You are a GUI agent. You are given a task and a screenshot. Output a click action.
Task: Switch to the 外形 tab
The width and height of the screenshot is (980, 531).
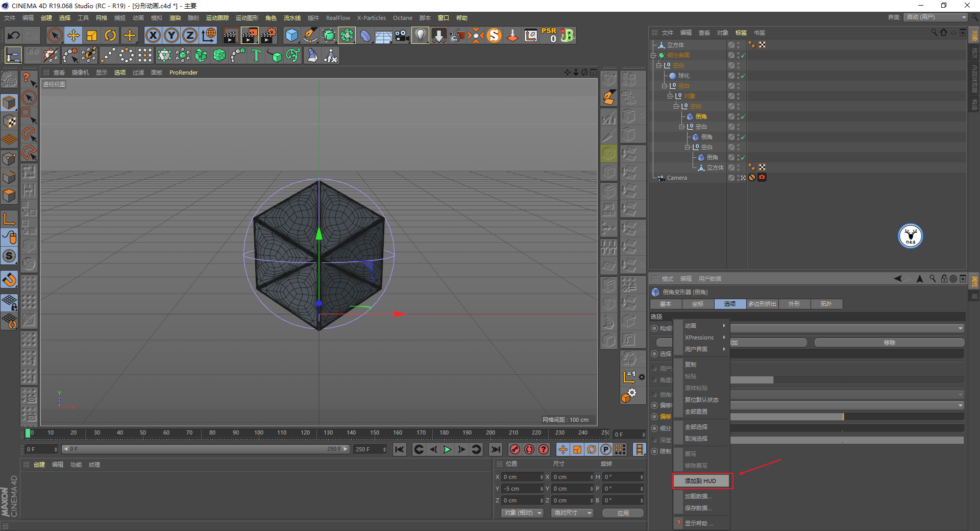(x=794, y=304)
